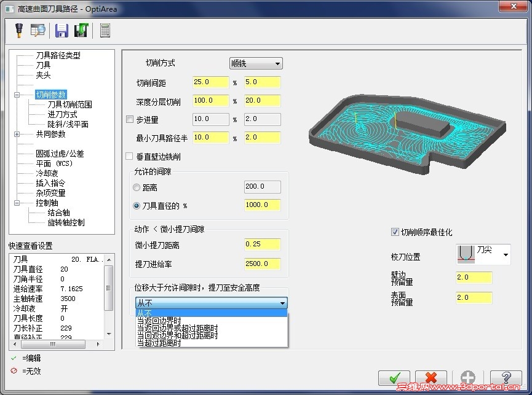The width and height of the screenshot is (532, 395).
Task: Close the OptiArea dialog window
Action: [x=514, y=6]
